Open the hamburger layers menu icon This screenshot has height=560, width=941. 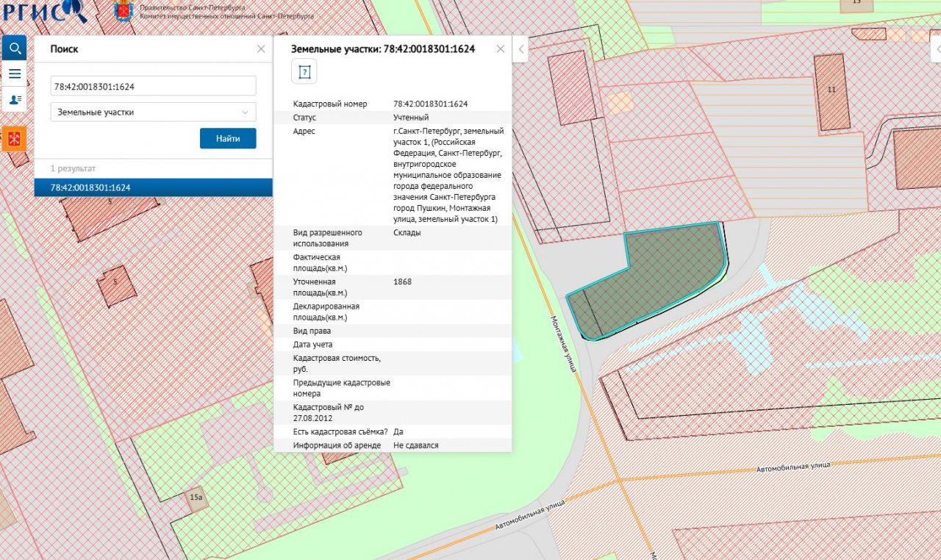pyautogui.click(x=14, y=73)
